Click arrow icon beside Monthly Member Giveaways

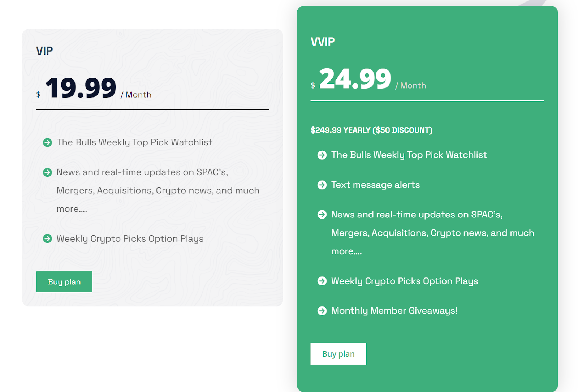pos(322,311)
